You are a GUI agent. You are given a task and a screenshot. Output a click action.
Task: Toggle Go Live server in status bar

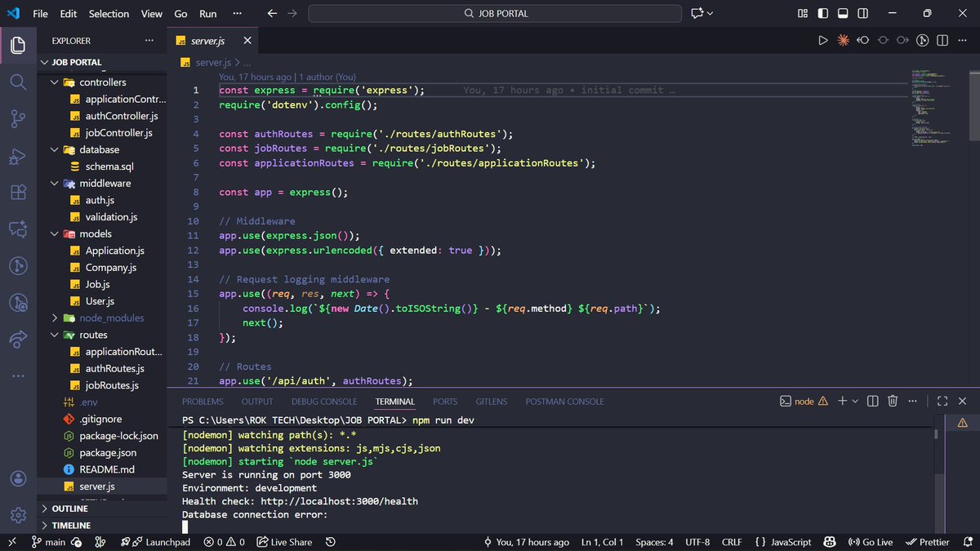click(871, 542)
